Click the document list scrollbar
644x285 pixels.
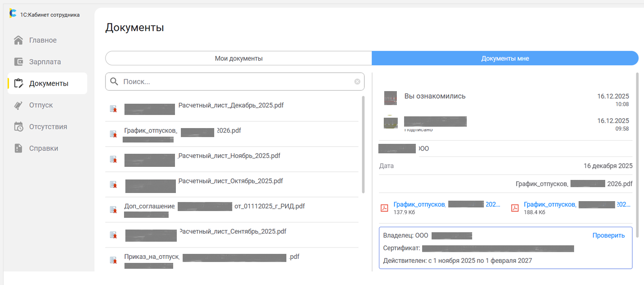(363, 144)
